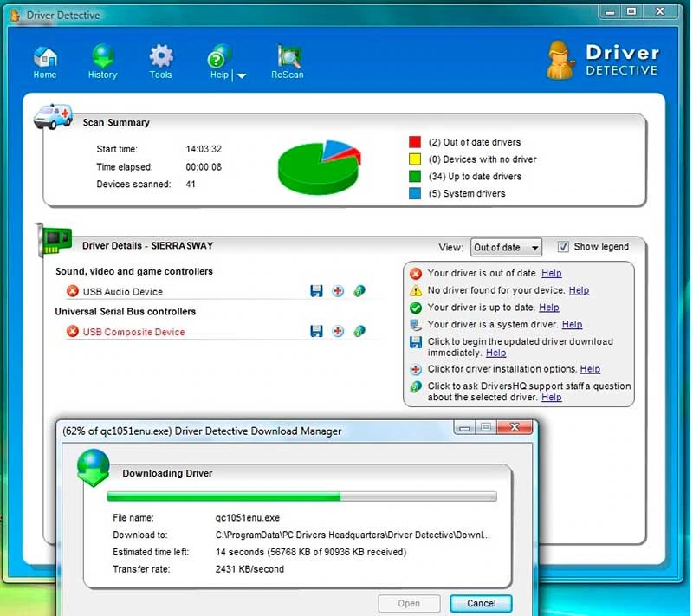This screenshot has width=693, height=616.
Task: Cancel the driver download
Action: tap(481, 603)
